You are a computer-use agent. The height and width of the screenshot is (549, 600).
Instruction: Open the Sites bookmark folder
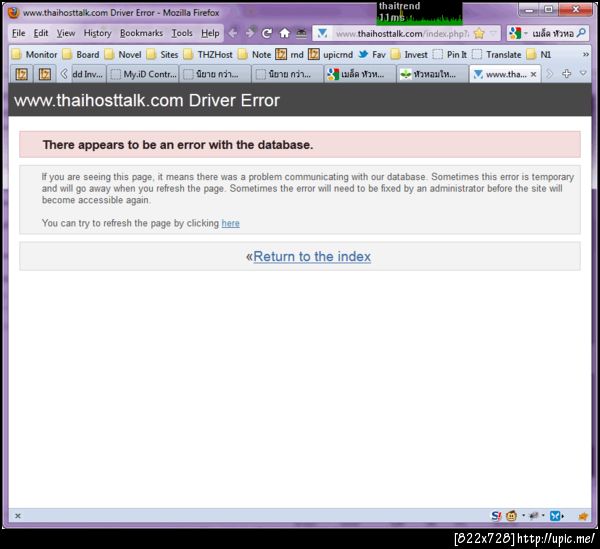(163, 55)
